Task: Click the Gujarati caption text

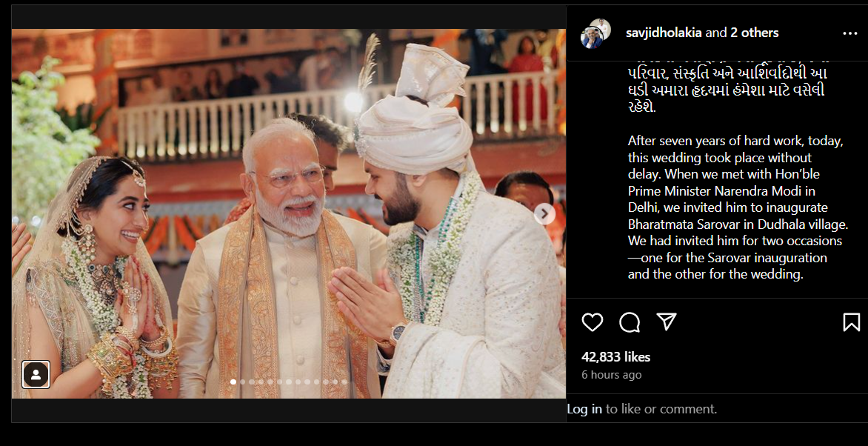Action: coord(727,89)
